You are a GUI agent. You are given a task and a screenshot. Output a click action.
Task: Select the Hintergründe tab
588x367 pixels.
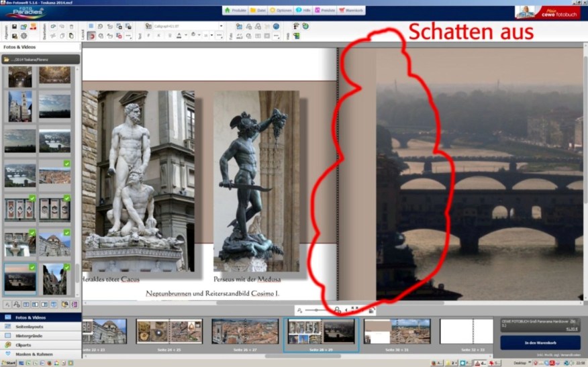pyautogui.click(x=40, y=336)
